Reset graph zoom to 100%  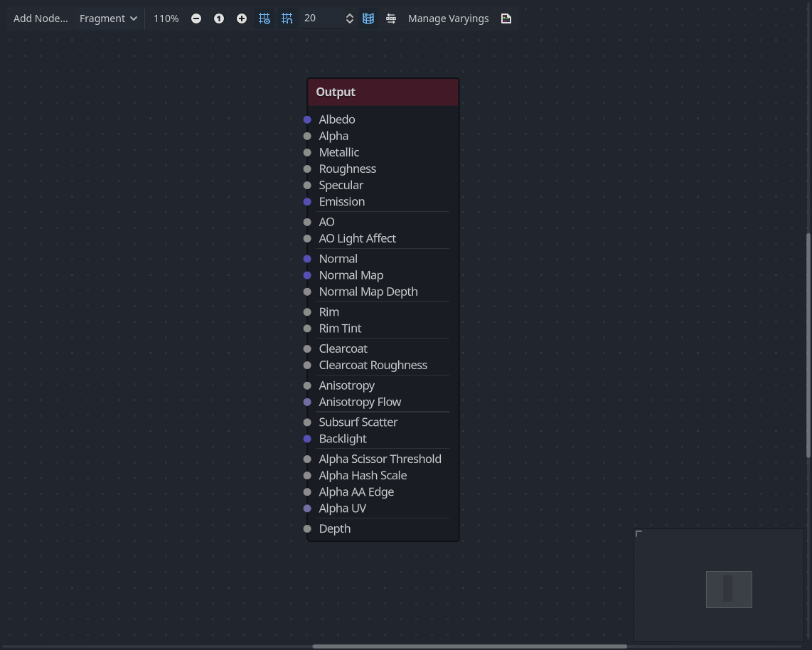coord(219,18)
